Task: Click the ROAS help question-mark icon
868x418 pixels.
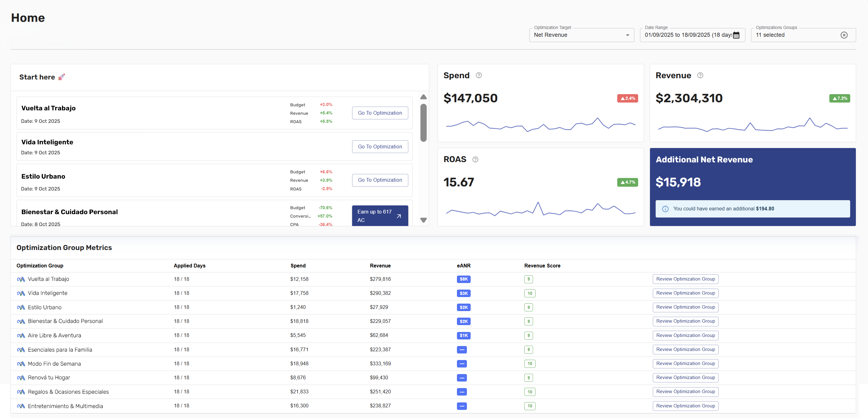Action: pos(475,159)
